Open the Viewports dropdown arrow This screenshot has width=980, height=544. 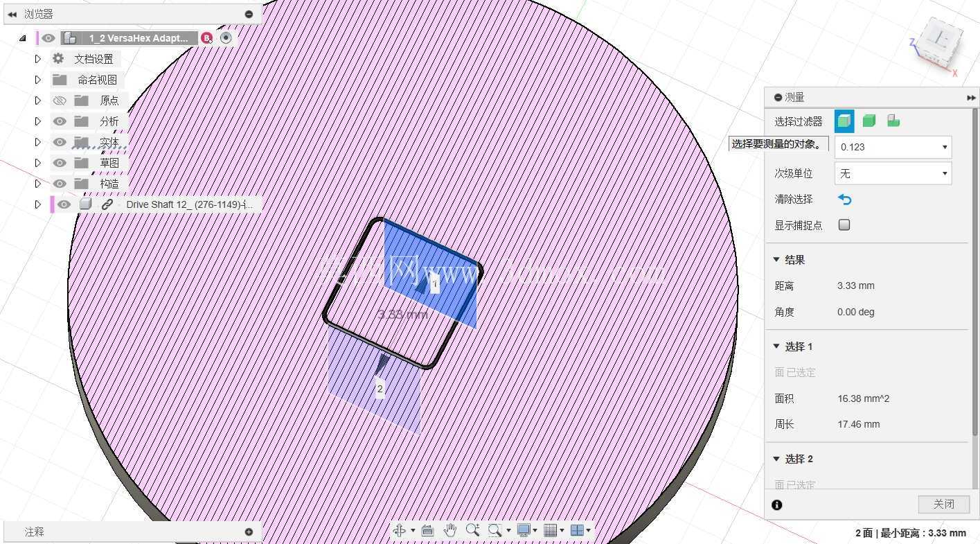(x=589, y=531)
